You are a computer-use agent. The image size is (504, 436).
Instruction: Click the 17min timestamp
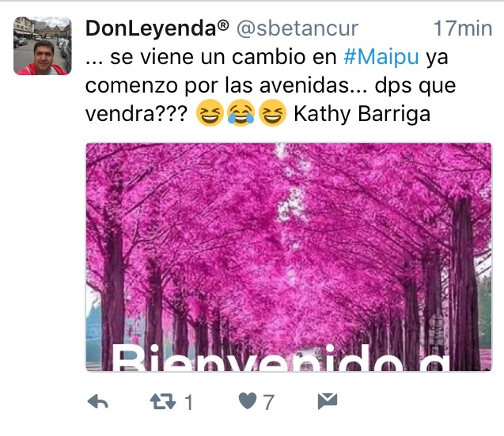coord(463,28)
